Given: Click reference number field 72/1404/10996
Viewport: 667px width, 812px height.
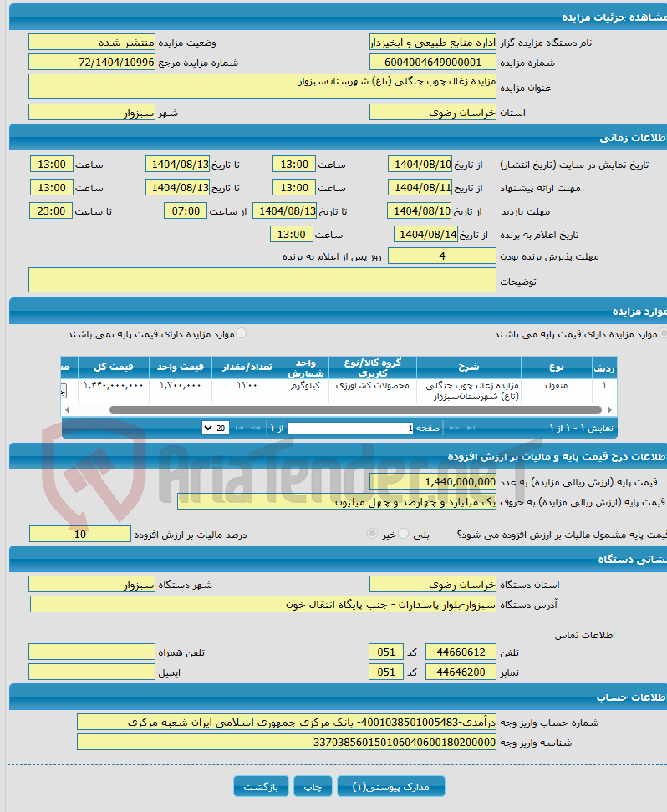Looking at the screenshot, I should 92,62.
